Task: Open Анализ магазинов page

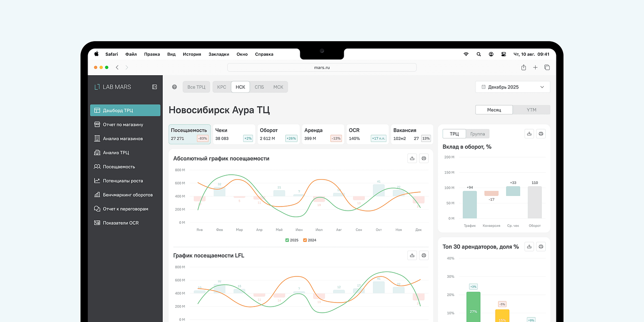Action: click(x=125, y=138)
